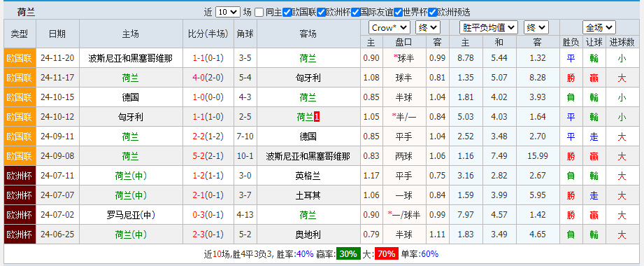Click the 盘口 column header

pos(403,42)
